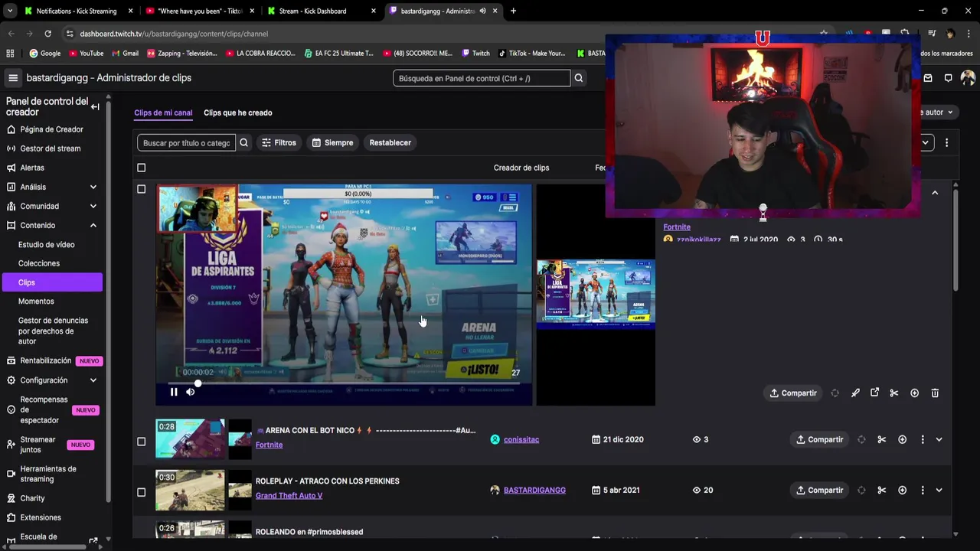Open three-dot menu in ARENA CON EL BOT row
980x551 pixels.
pos(922,439)
